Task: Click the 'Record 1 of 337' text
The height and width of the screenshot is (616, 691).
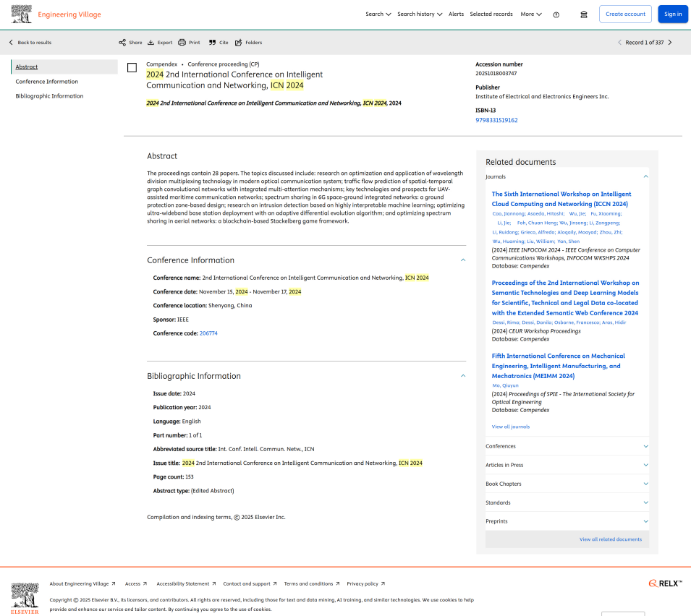Action: [644, 42]
